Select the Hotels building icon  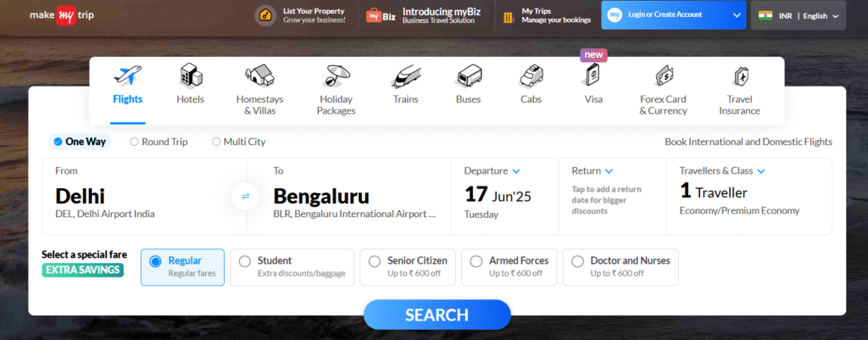191,75
